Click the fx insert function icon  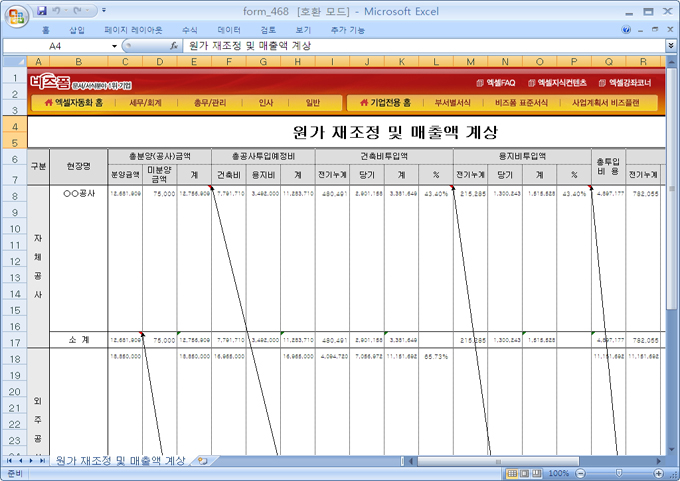pos(174,46)
